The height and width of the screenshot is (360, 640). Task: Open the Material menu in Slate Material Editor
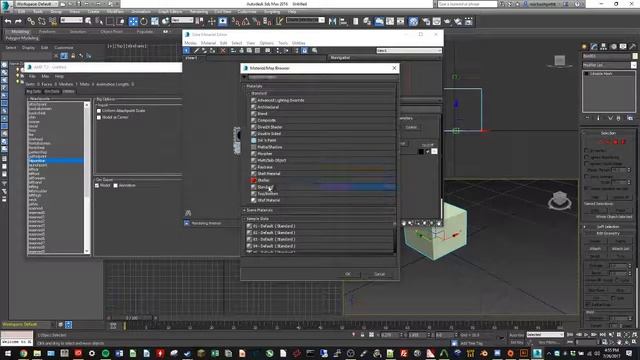click(x=208, y=43)
